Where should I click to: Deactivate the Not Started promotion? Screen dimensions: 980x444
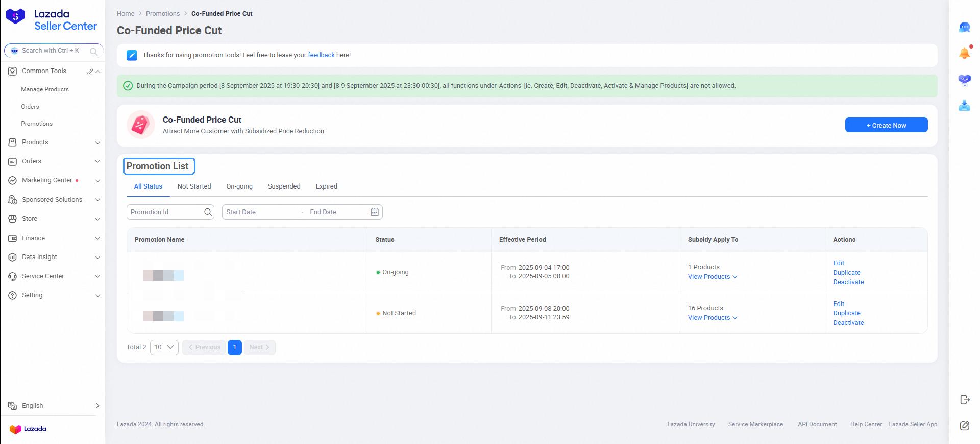tap(848, 323)
